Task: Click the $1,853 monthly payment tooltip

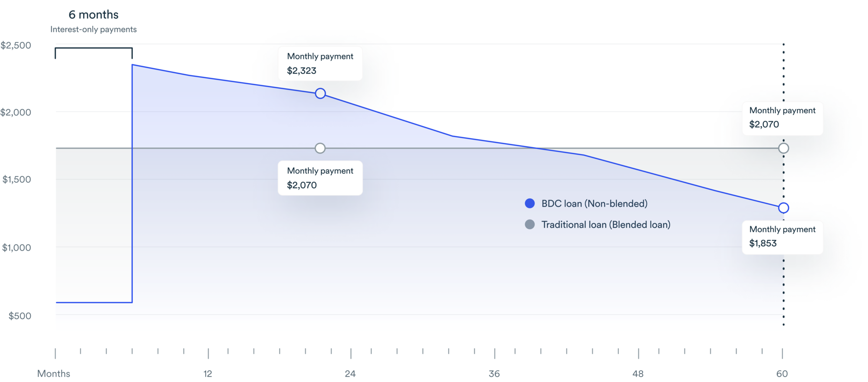Action: [782, 237]
